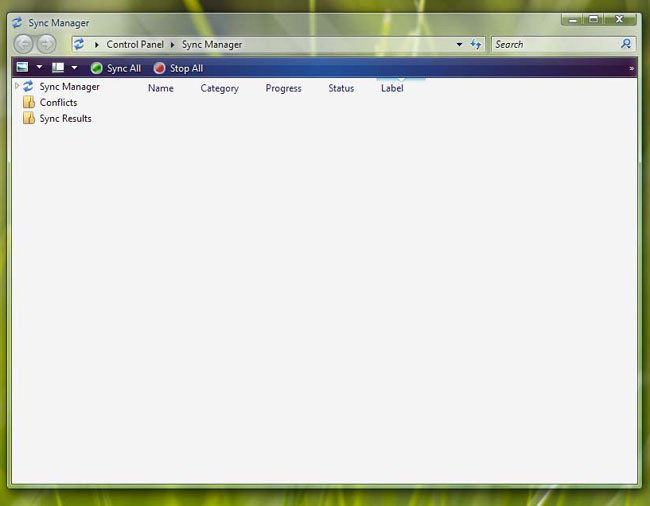
Task: Open the Organize dropdown arrow
Action: 39,68
